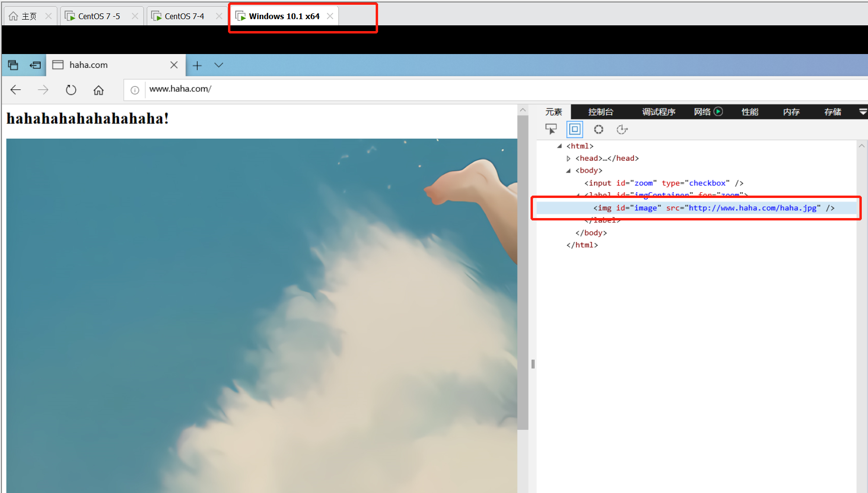Click the DevTools pane splitter handle
The image size is (868, 493).
[533, 364]
